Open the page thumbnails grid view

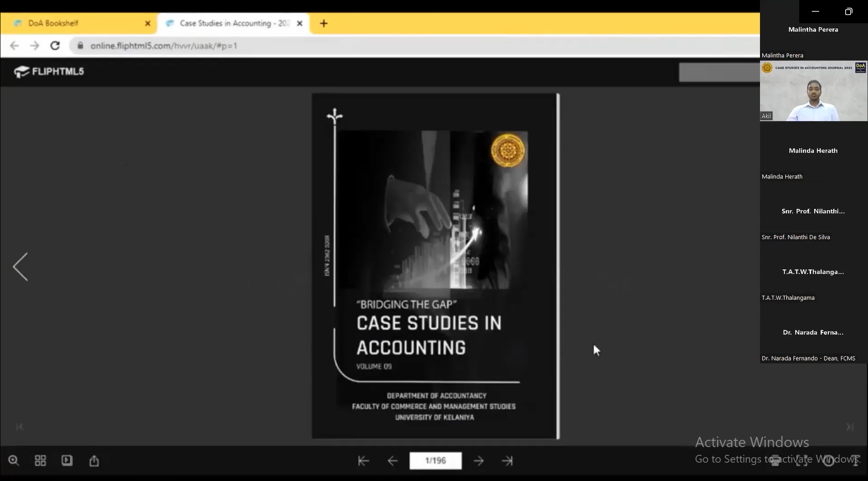[x=40, y=461]
